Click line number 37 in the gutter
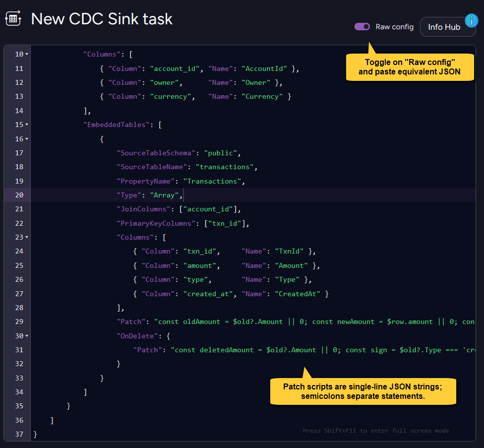This screenshot has height=448, width=484. pyautogui.click(x=19, y=434)
